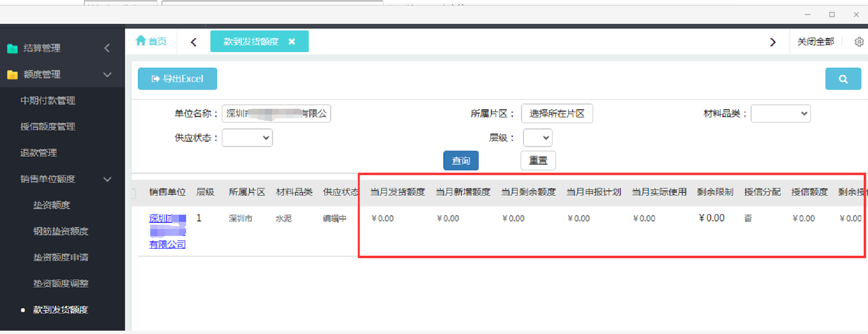The image size is (868, 334).
Task: Open 垫资额度申请 in sidebar
Action: pyautogui.click(x=61, y=258)
